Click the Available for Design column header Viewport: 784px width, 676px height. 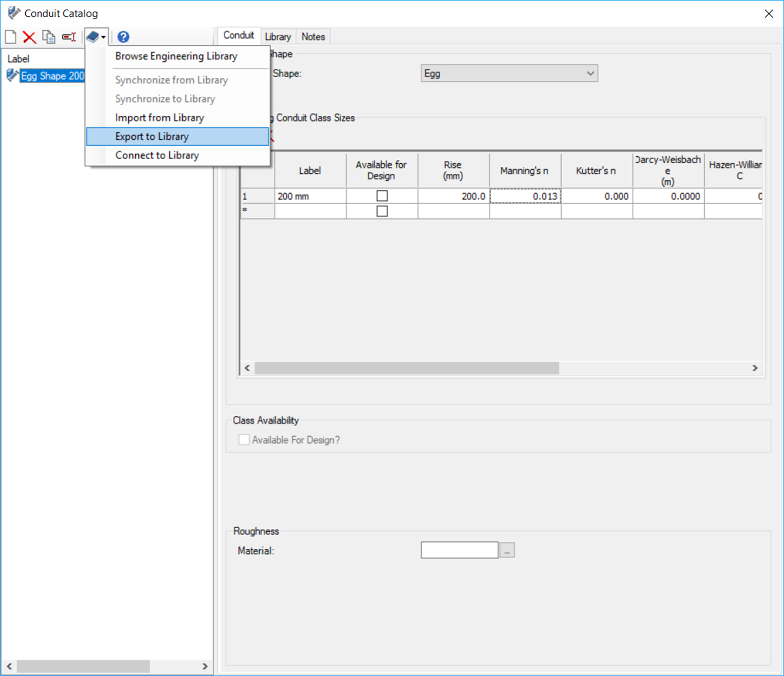point(382,170)
